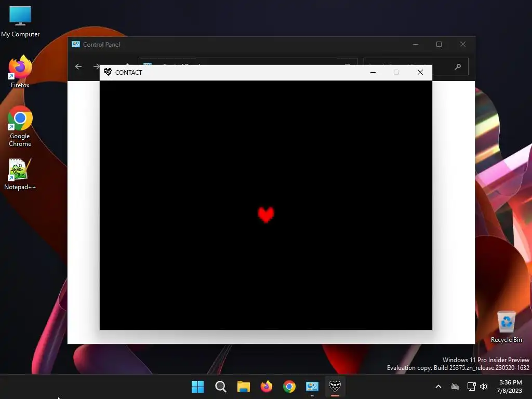This screenshot has width=532, height=399.
Task: Open the Google Chrome desktop shortcut
Action: coord(20,126)
